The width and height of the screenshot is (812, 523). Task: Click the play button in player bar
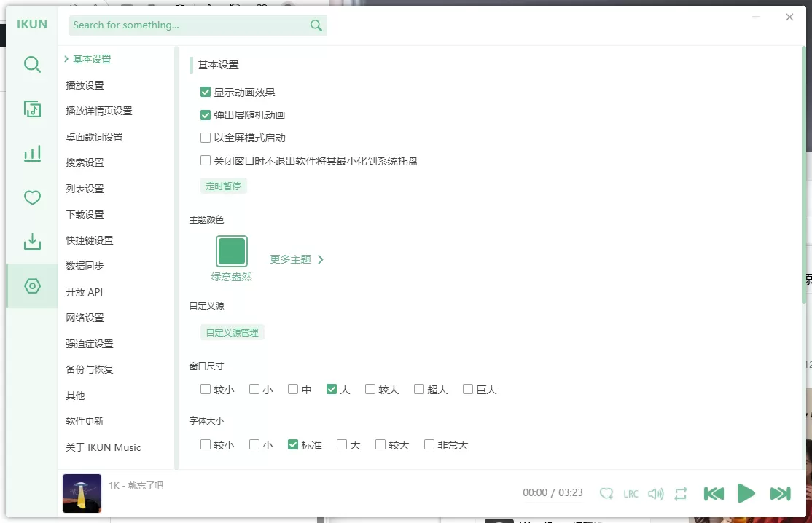(746, 493)
